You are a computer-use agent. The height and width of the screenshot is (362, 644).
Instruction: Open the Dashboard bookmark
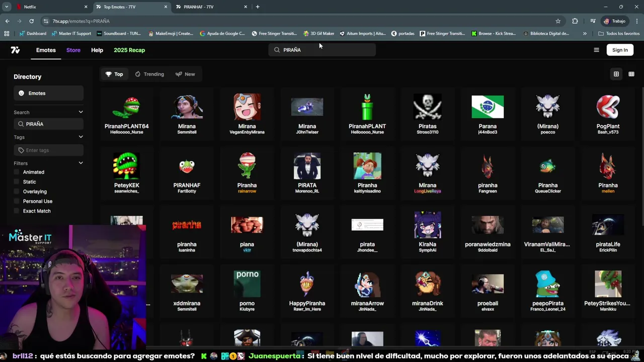pyautogui.click(x=33, y=34)
